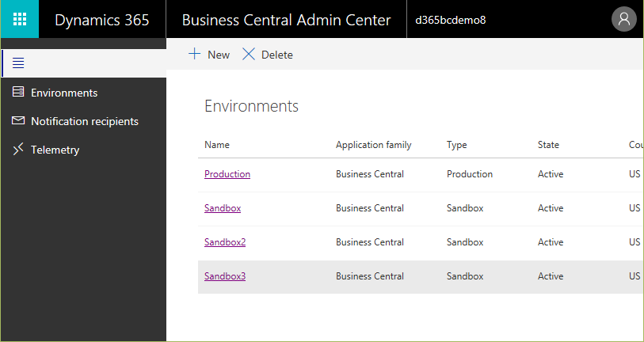
Task: Open Environments in the sidebar
Action: coord(64,93)
